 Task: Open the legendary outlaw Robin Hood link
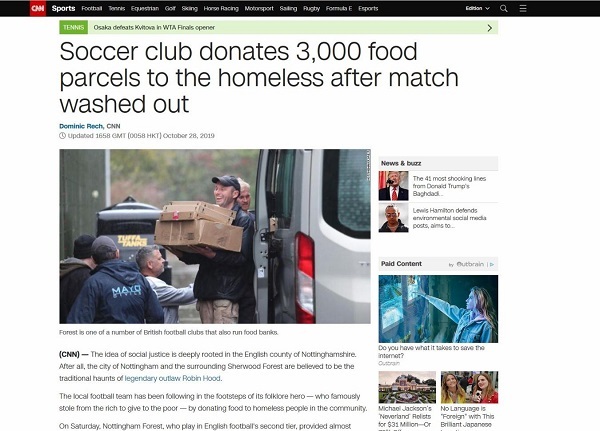click(x=173, y=378)
